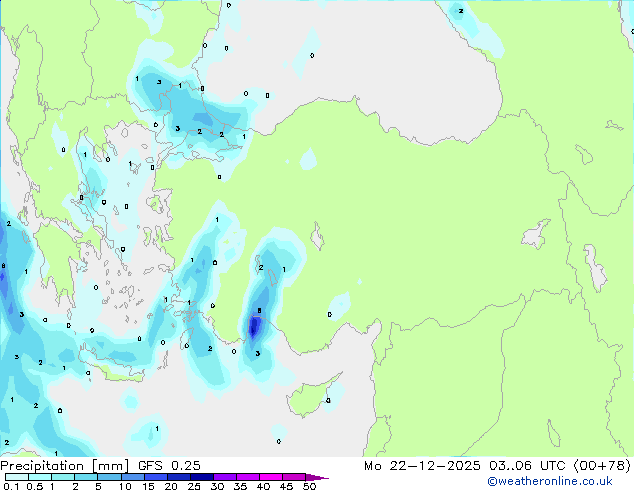Select the 35–40 mm magenta legend box
This screenshot has height=490, width=634.
(x=248, y=477)
